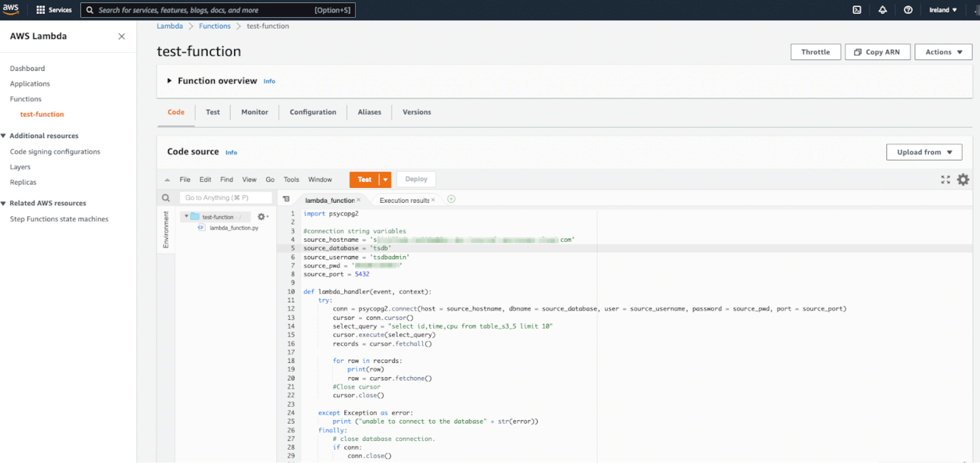Open the Actions dropdown
This screenshot has width=980, height=463.
pyautogui.click(x=943, y=52)
